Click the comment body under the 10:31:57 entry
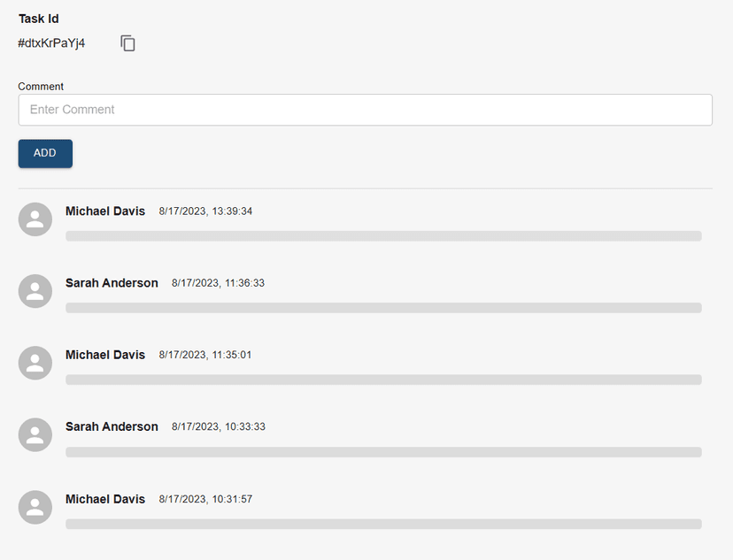This screenshot has width=733, height=560. 383,524
